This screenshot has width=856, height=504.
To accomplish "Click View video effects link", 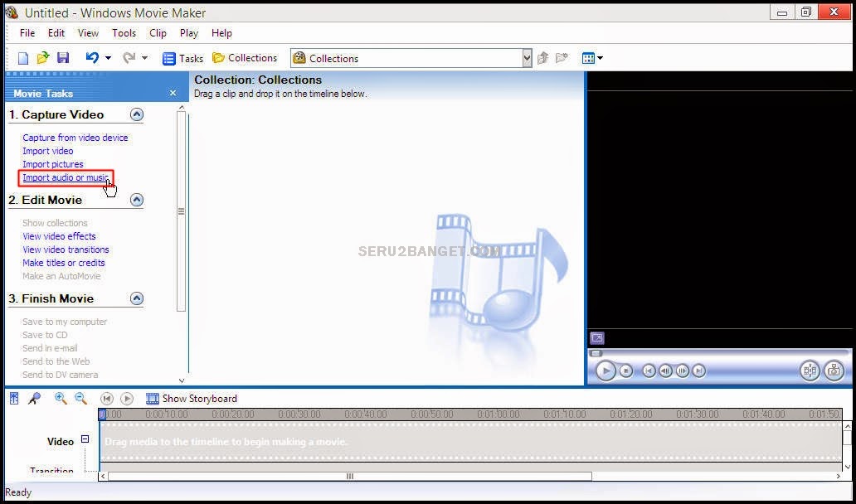I will (x=59, y=236).
